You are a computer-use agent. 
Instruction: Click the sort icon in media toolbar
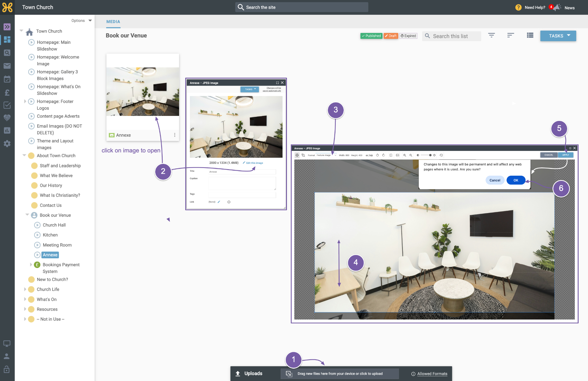(511, 35)
